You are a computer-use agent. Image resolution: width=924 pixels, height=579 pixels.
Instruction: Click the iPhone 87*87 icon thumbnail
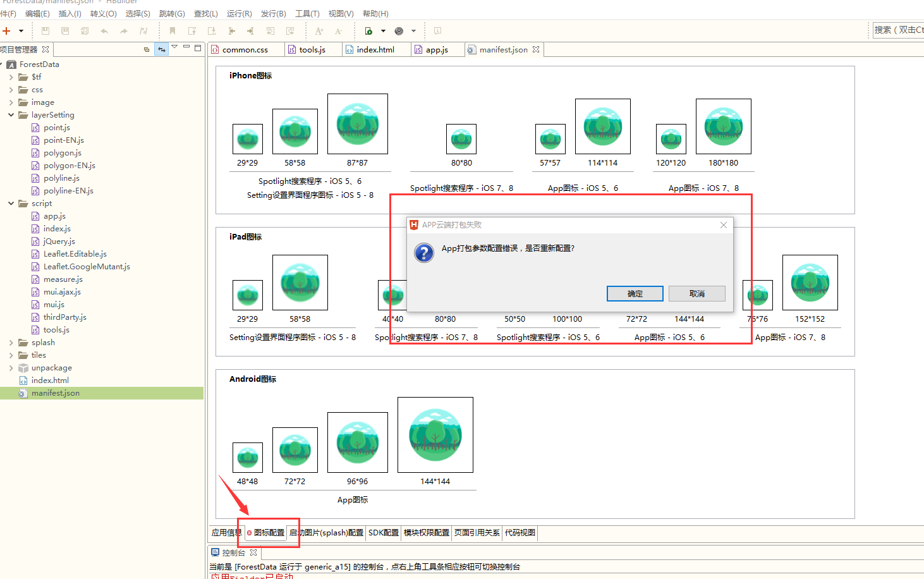[358, 124]
